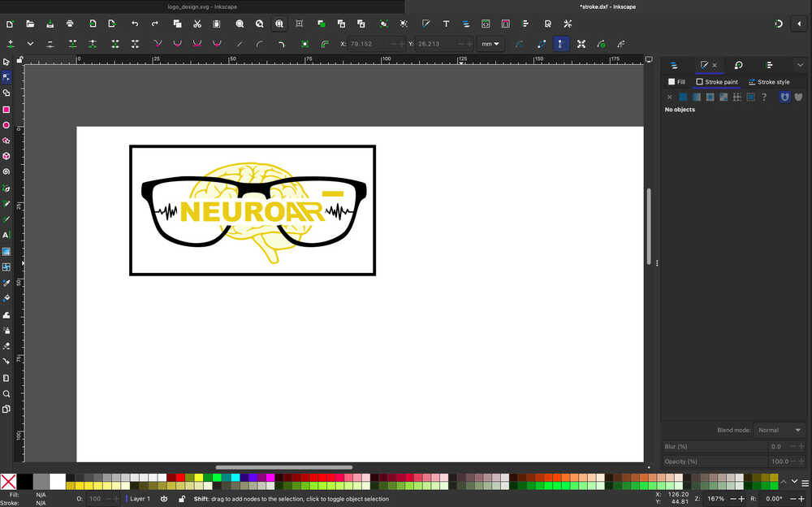The height and width of the screenshot is (507, 812).
Task: Open insert node options dropdown arrow
Action: click(30, 44)
